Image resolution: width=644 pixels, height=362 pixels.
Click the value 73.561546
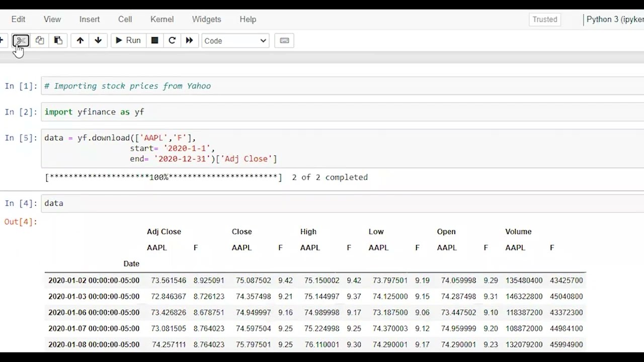click(x=169, y=280)
